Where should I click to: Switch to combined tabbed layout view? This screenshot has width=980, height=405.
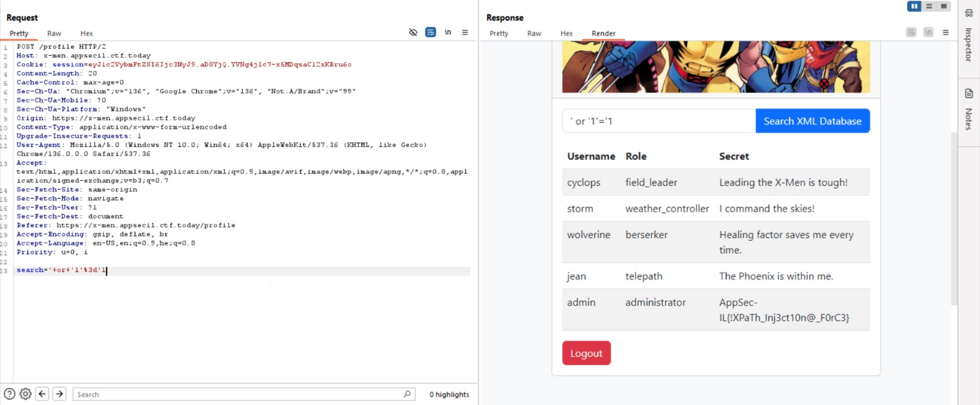(944, 6)
